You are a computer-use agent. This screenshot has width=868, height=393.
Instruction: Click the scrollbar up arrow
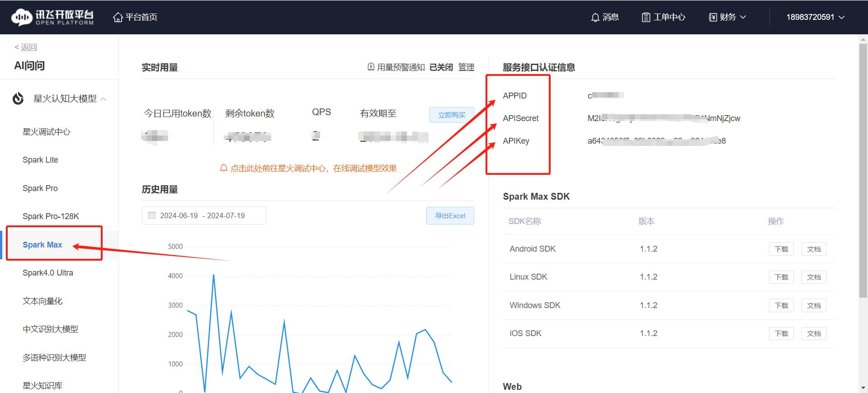coord(863,39)
